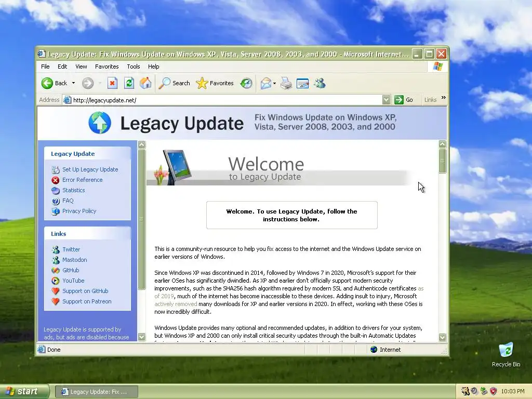Click the Go button next to the address bar
532x399 pixels.
click(404, 100)
